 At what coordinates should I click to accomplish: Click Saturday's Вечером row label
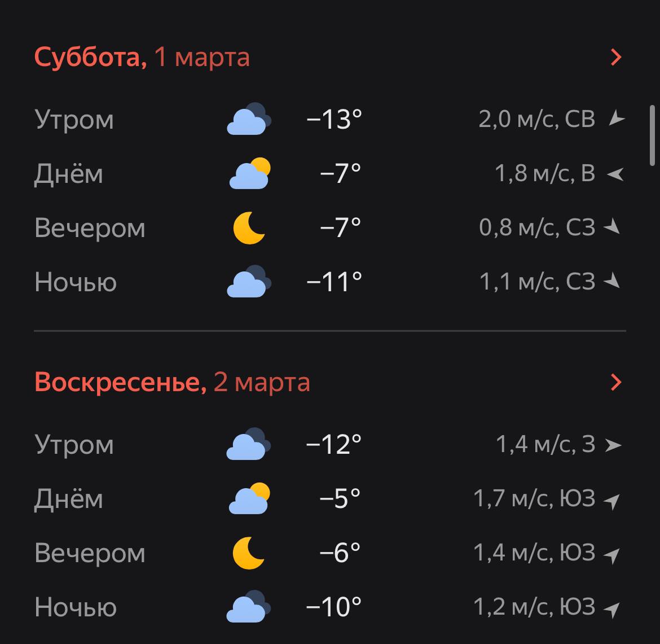pyautogui.click(x=90, y=227)
